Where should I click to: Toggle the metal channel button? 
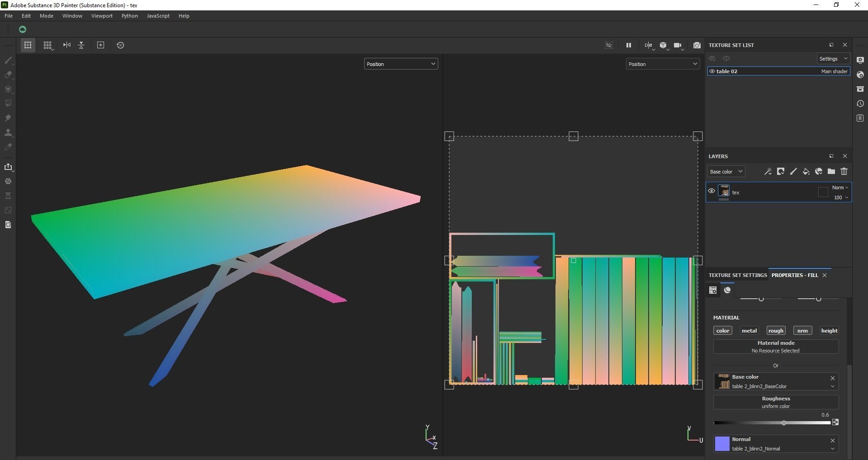pos(749,331)
